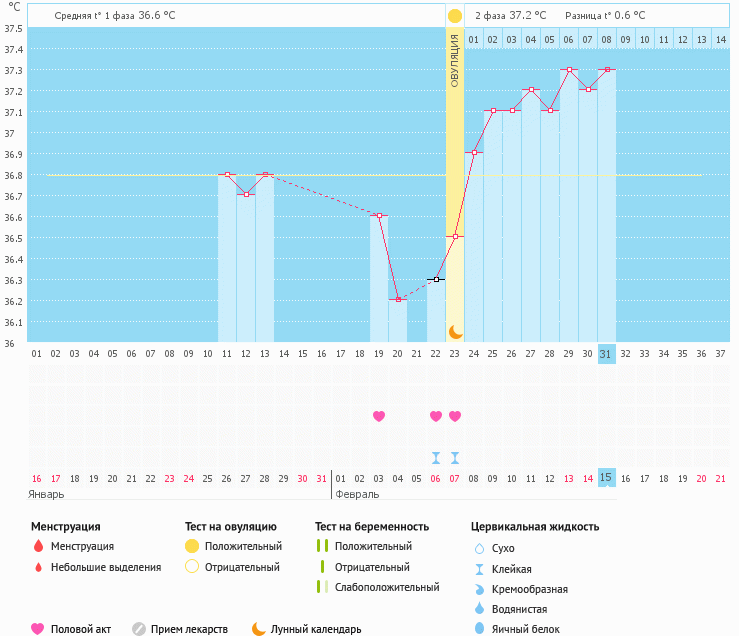
Task: Click the sticky fluid icon above February 06
Action: [x=436, y=457]
